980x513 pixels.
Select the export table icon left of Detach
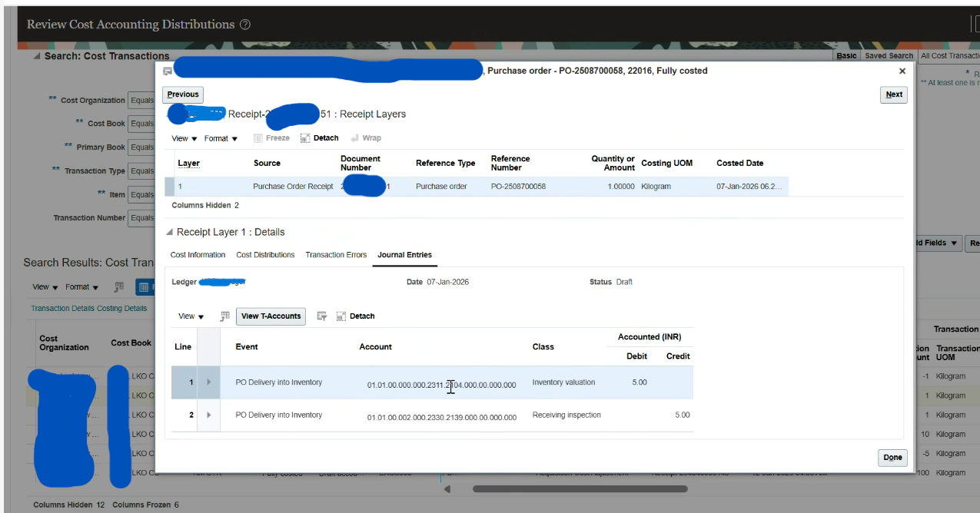click(x=321, y=316)
